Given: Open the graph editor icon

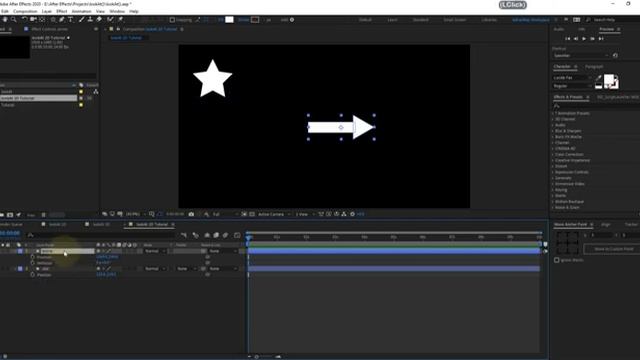Looking at the screenshot, I should pyautogui.click(x=237, y=236).
